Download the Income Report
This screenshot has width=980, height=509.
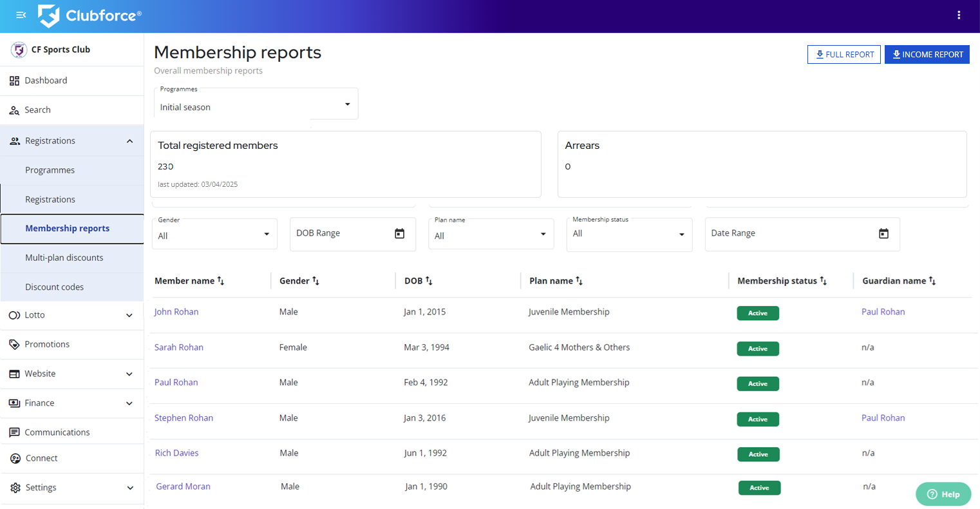[927, 54]
